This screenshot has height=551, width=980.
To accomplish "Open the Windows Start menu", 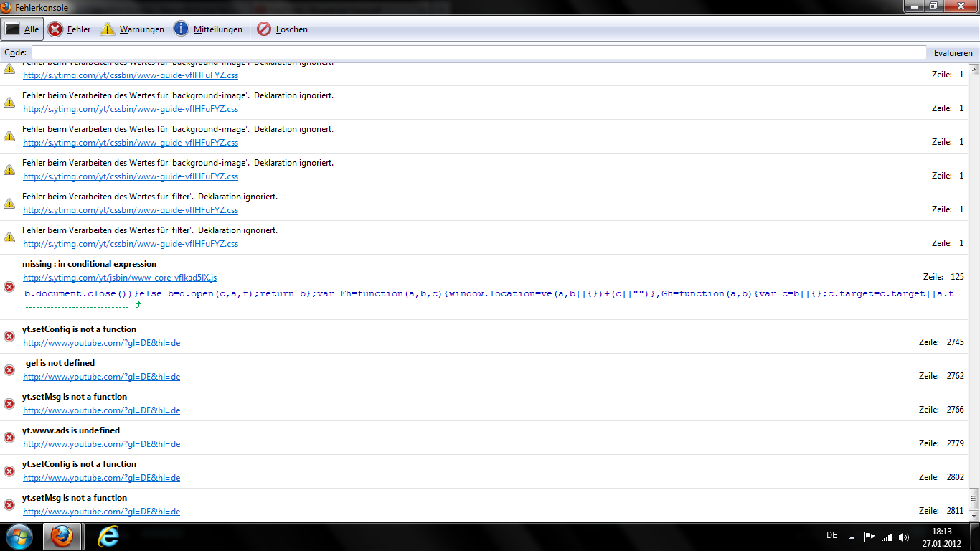I will (x=19, y=537).
